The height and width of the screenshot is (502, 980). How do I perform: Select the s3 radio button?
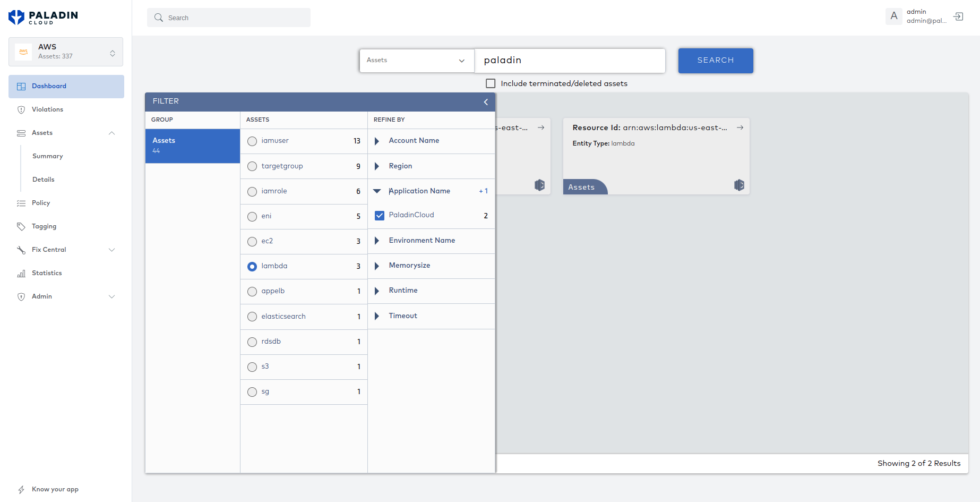(252, 367)
